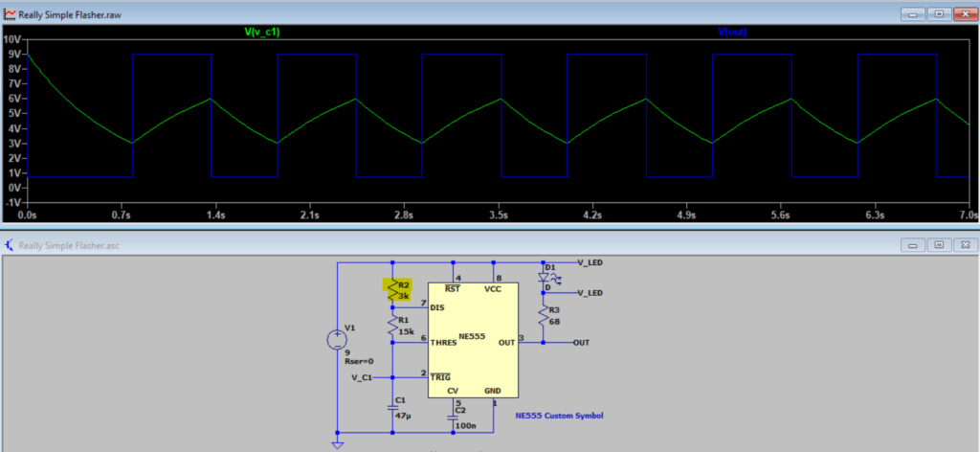This screenshot has width=980, height=452.
Task: Select the R1 15k resistor symbol
Action: tap(393, 327)
